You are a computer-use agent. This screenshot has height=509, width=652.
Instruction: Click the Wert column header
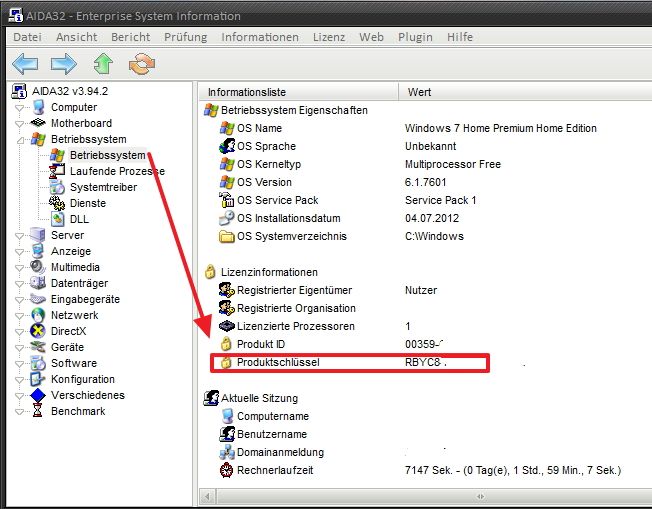420,92
